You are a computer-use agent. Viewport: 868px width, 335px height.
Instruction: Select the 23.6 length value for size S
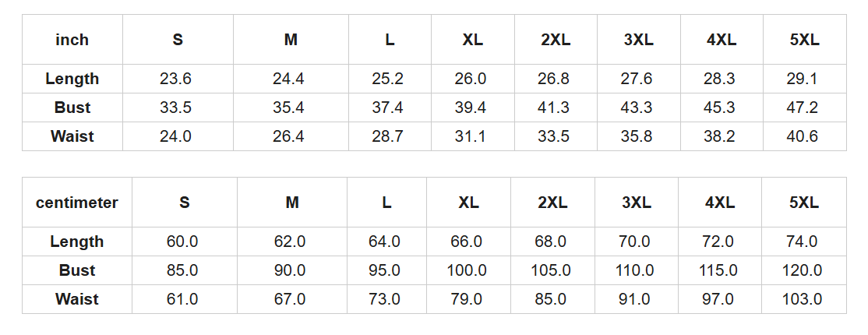[176, 79]
